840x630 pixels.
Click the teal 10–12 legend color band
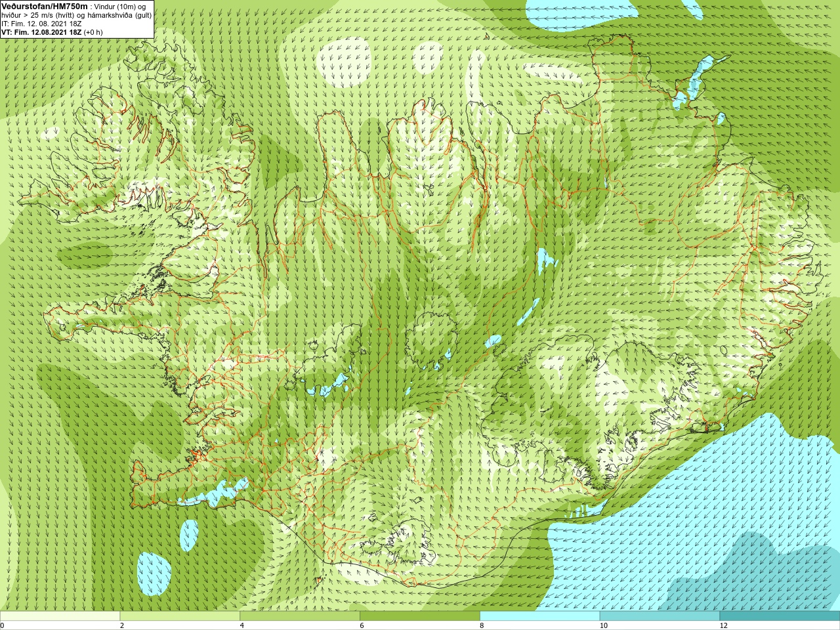pos(660,616)
